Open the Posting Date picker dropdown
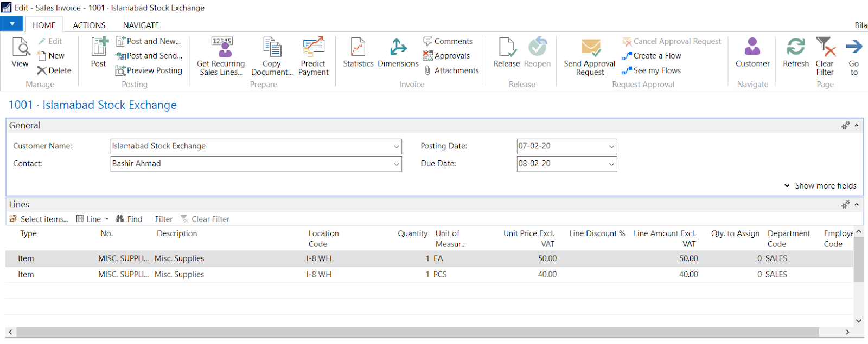868x344 pixels. (x=611, y=147)
